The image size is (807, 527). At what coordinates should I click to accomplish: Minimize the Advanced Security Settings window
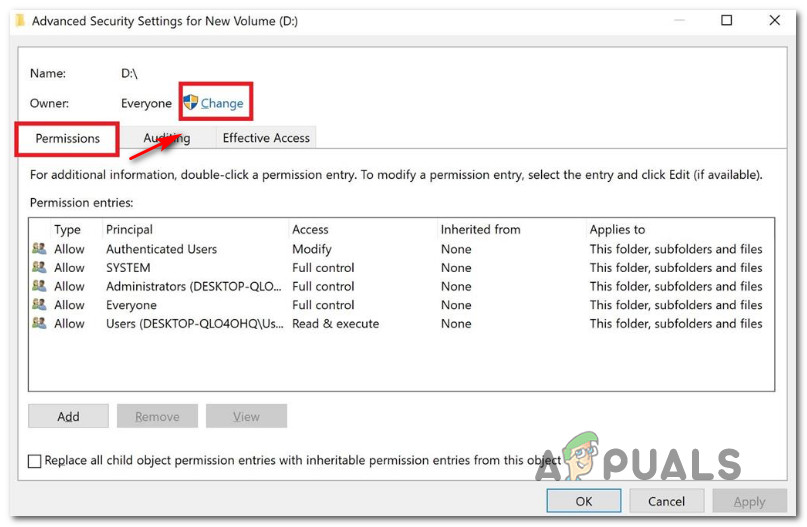pyautogui.click(x=679, y=21)
